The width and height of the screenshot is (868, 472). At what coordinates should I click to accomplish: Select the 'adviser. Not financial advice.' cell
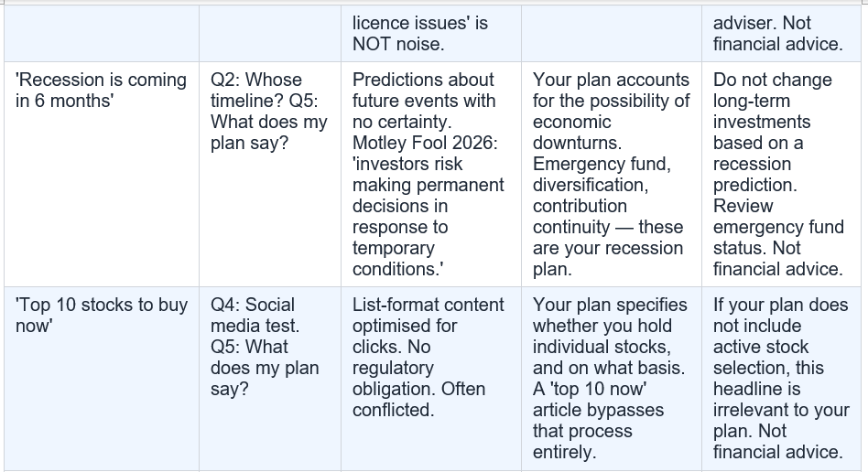coord(781,34)
